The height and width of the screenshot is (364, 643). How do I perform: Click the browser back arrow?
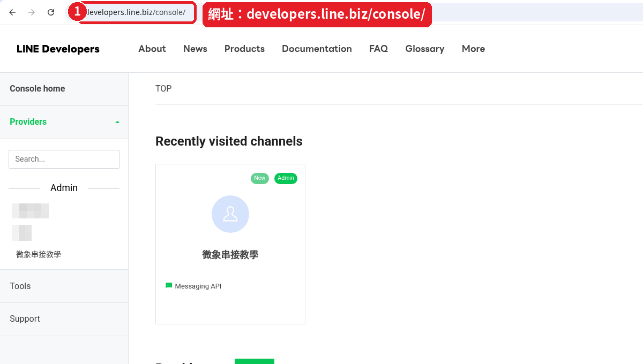pyautogui.click(x=13, y=12)
